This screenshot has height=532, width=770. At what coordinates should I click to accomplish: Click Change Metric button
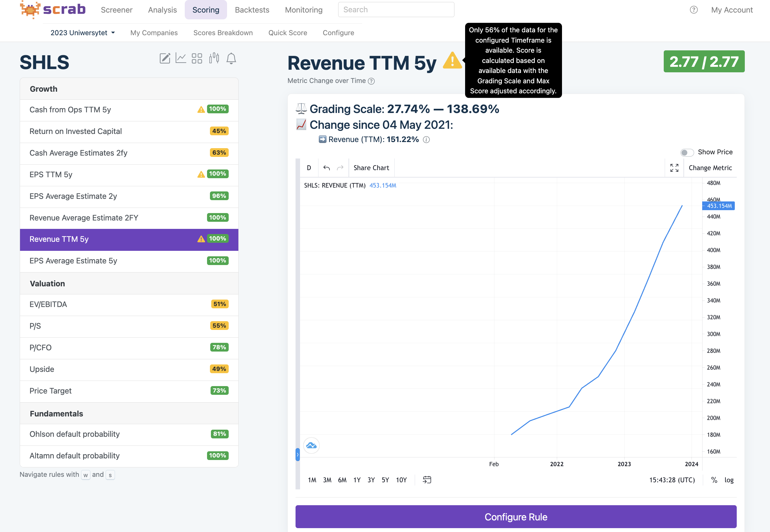[710, 168]
